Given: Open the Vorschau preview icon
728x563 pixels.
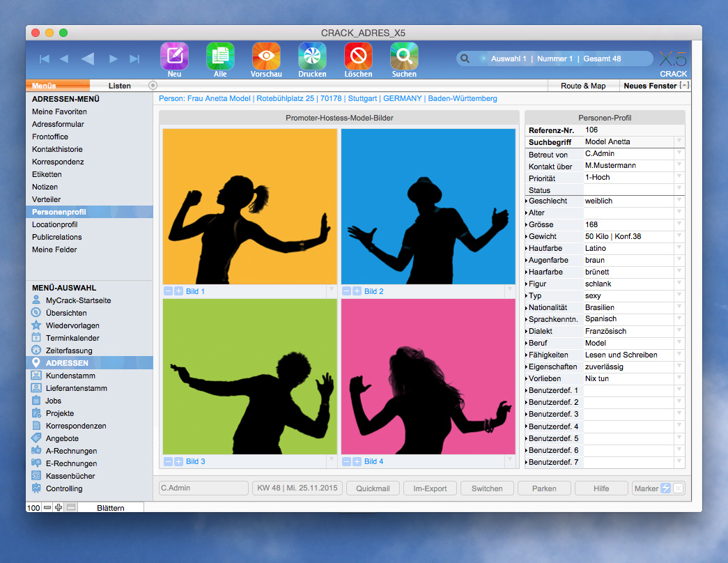Looking at the screenshot, I should coord(265,58).
